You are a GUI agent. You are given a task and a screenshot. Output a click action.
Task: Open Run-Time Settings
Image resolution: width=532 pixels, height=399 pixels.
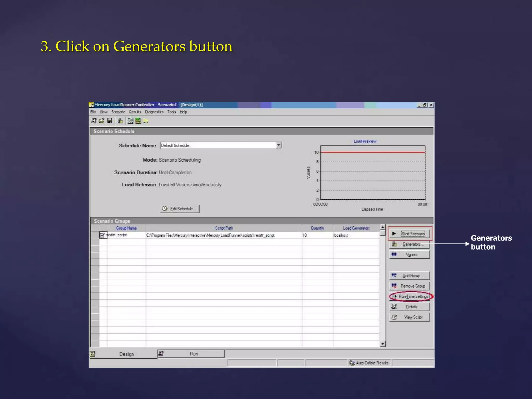409,296
